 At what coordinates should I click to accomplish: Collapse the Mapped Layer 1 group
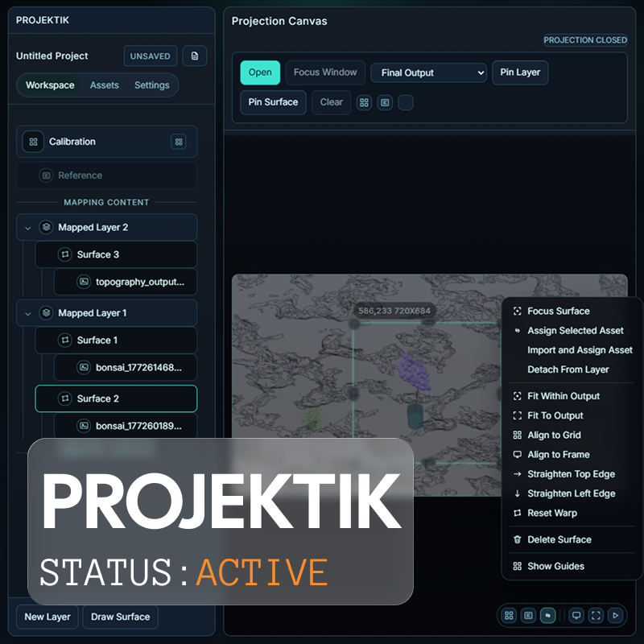point(28,313)
